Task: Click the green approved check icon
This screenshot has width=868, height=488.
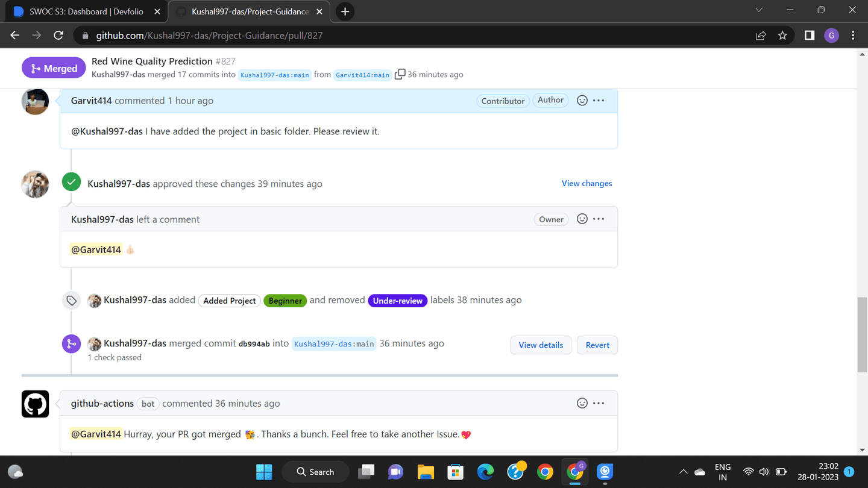Action: tap(71, 182)
